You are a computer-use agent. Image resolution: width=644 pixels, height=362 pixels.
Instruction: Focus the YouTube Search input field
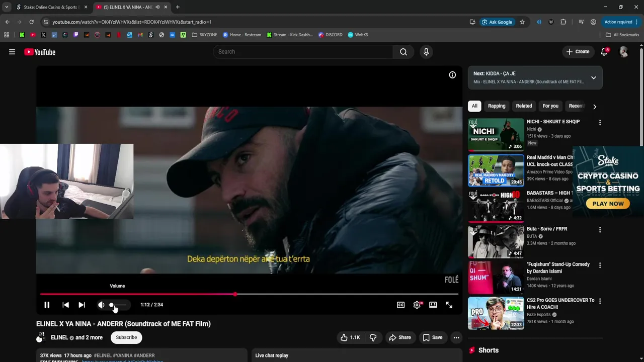pos(303,52)
